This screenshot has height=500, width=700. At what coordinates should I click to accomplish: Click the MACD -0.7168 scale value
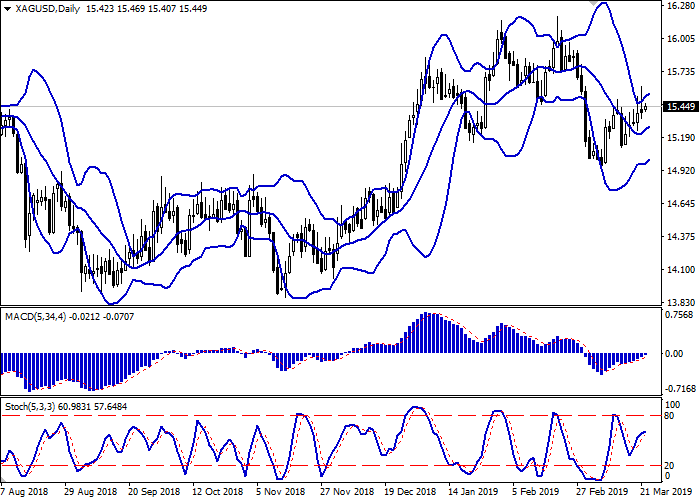(x=678, y=387)
